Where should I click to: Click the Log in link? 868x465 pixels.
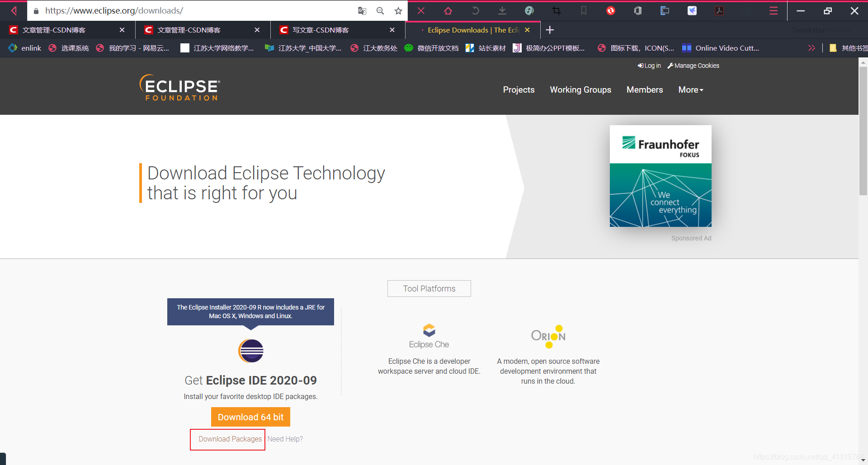[x=649, y=66]
